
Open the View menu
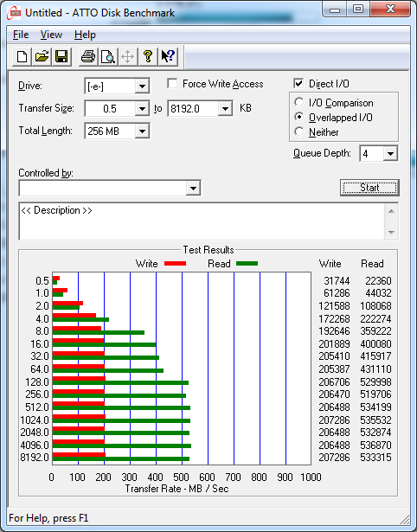(51, 35)
